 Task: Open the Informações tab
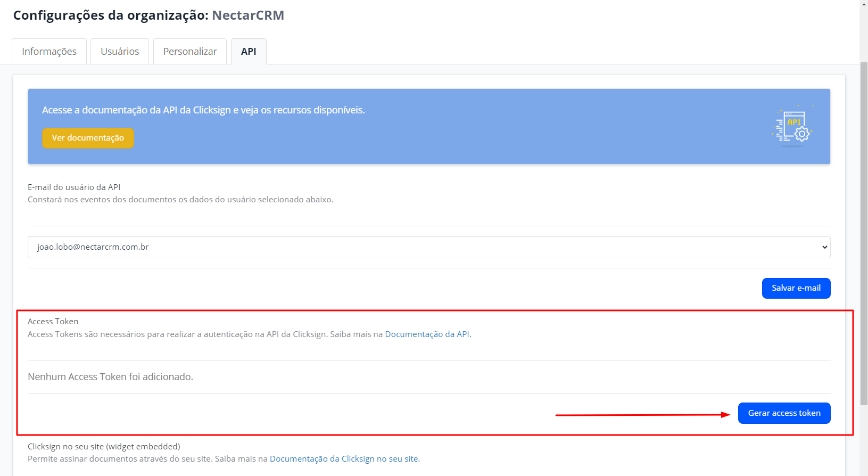click(49, 51)
